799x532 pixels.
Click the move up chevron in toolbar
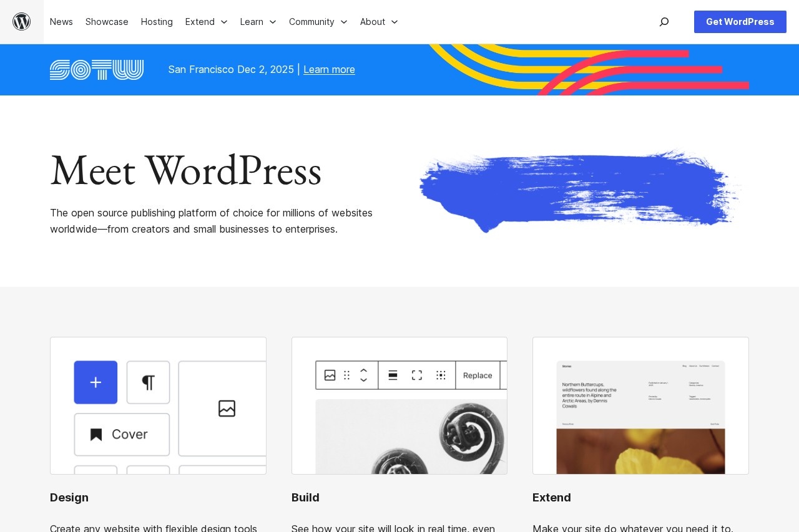[x=364, y=370]
